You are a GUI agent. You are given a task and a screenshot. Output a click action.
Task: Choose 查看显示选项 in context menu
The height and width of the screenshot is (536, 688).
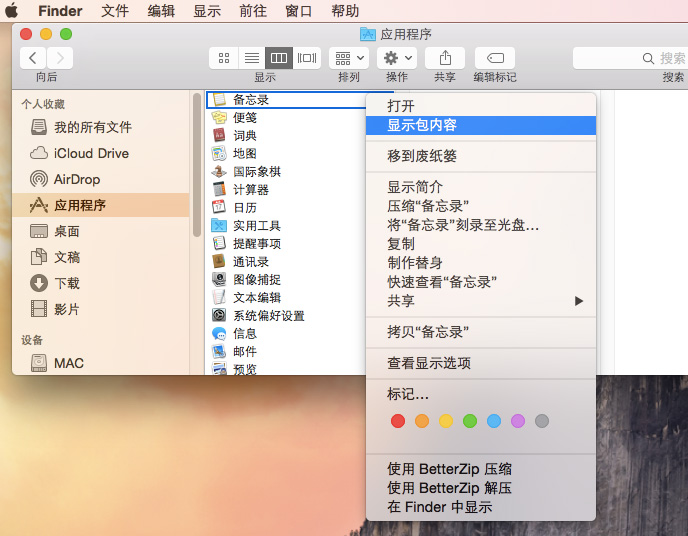click(x=481, y=363)
